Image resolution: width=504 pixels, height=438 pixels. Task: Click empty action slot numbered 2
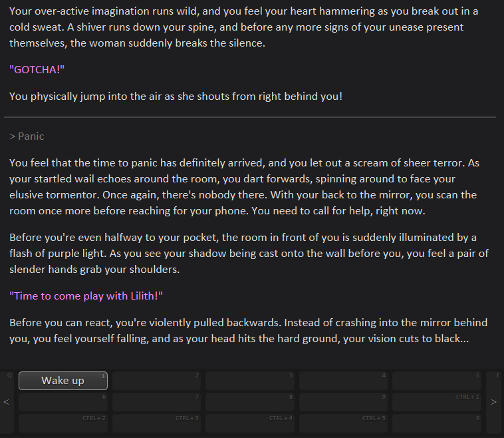156,381
